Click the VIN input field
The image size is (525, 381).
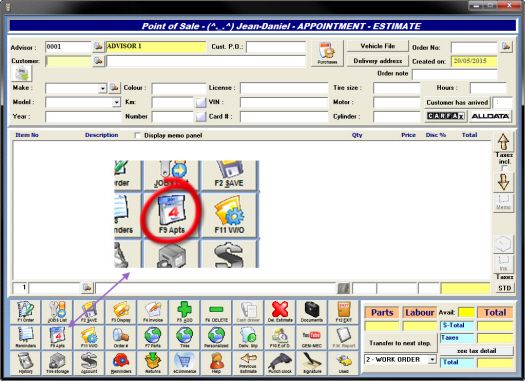tap(284, 102)
